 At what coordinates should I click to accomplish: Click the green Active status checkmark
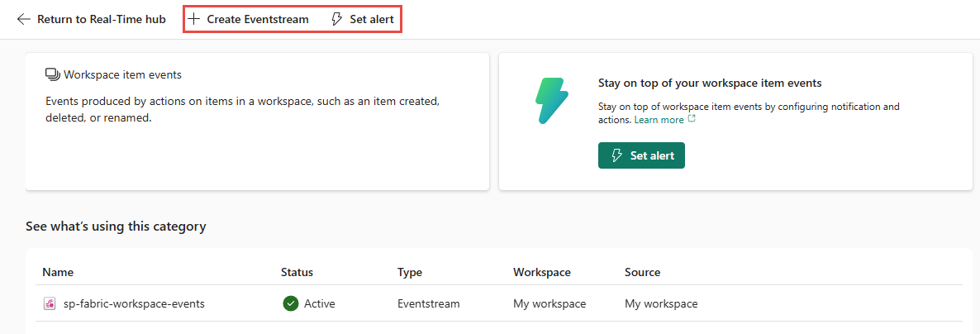pyautogui.click(x=290, y=303)
